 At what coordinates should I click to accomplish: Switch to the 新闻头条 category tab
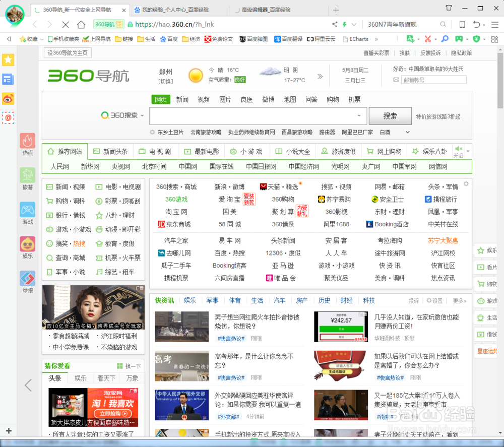(110, 151)
